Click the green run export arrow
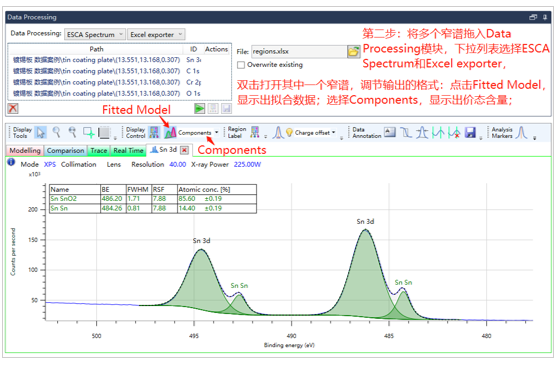This screenshot has height=365, width=560. (199, 108)
